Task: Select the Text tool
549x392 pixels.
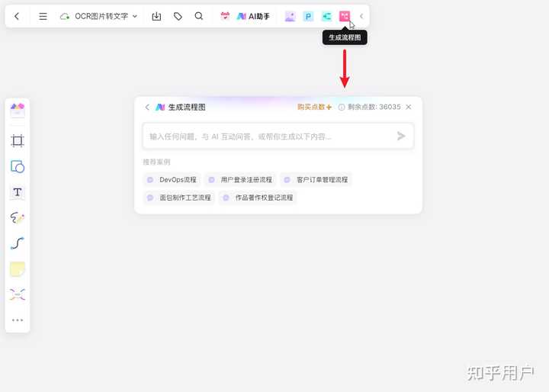Action: click(x=17, y=192)
